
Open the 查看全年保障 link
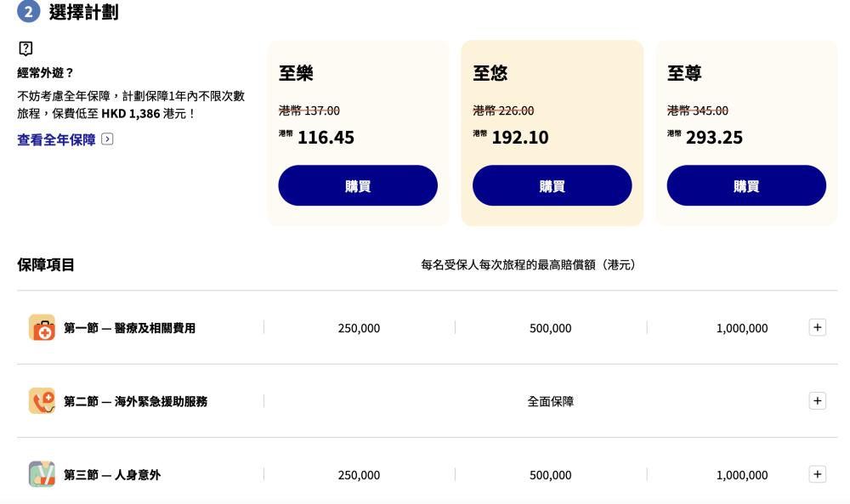coord(56,140)
